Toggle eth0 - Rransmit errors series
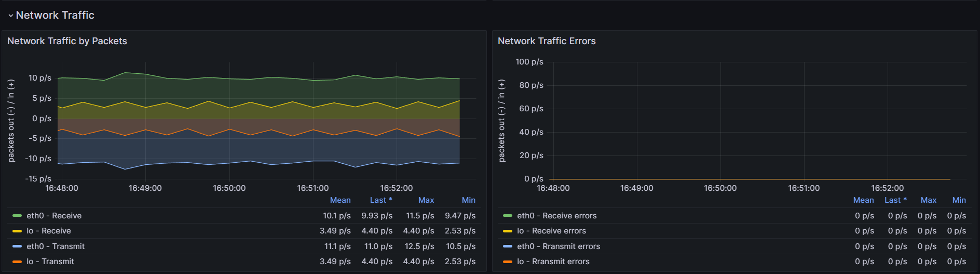The height and width of the screenshot is (274, 980). [559, 246]
